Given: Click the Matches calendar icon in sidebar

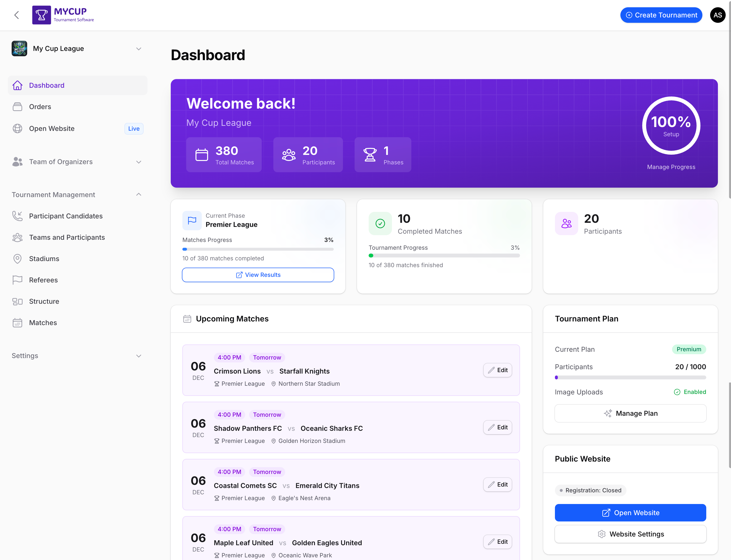Looking at the screenshot, I should (x=17, y=323).
